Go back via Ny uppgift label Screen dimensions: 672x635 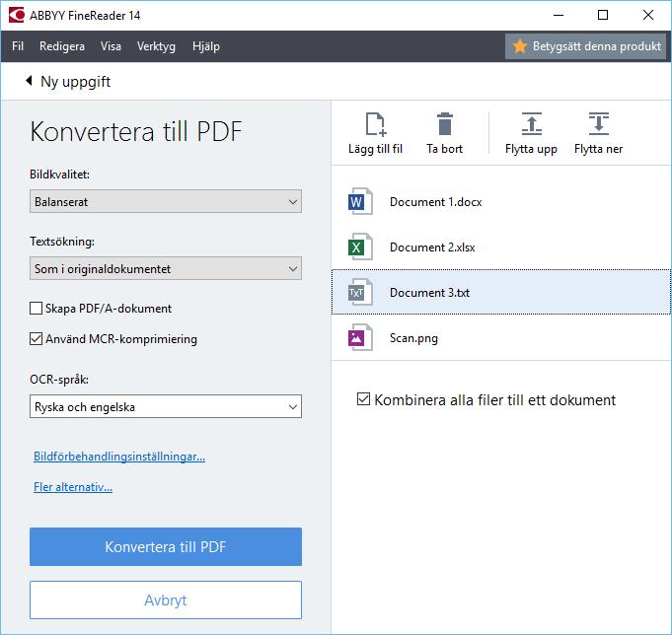[x=75, y=82]
